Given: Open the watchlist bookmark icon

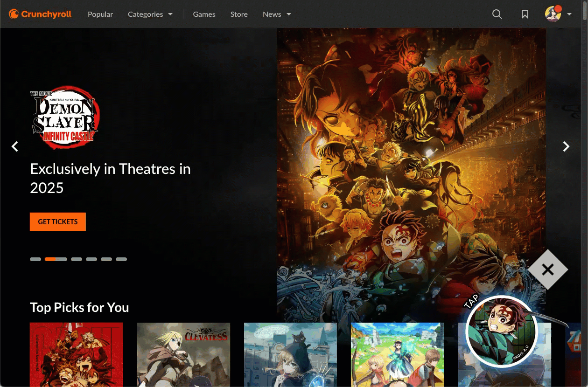Looking at the screenshot, I should (525, 14).
